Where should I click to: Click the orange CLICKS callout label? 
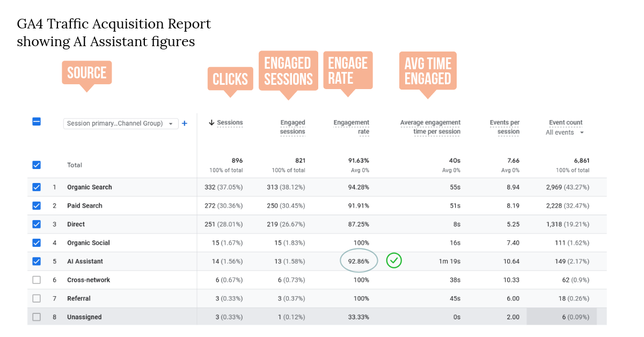[x=230, y=79]
